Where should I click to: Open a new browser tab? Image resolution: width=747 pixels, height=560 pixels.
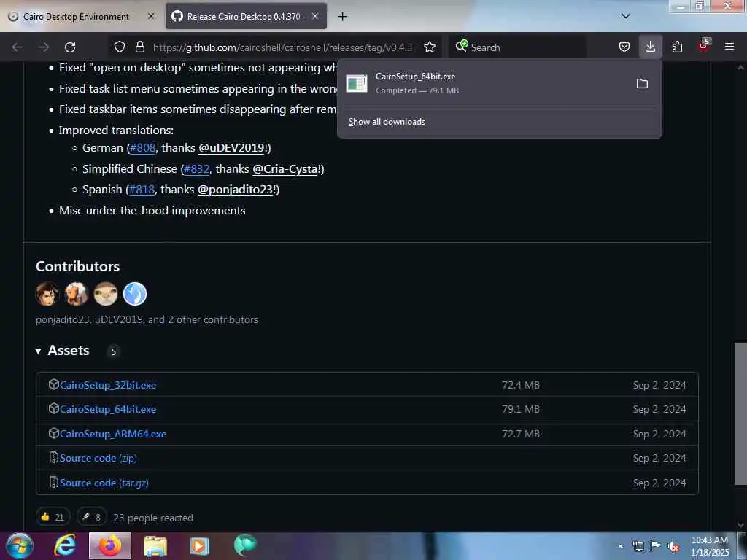pyautogui.click(x=343, y=17)
